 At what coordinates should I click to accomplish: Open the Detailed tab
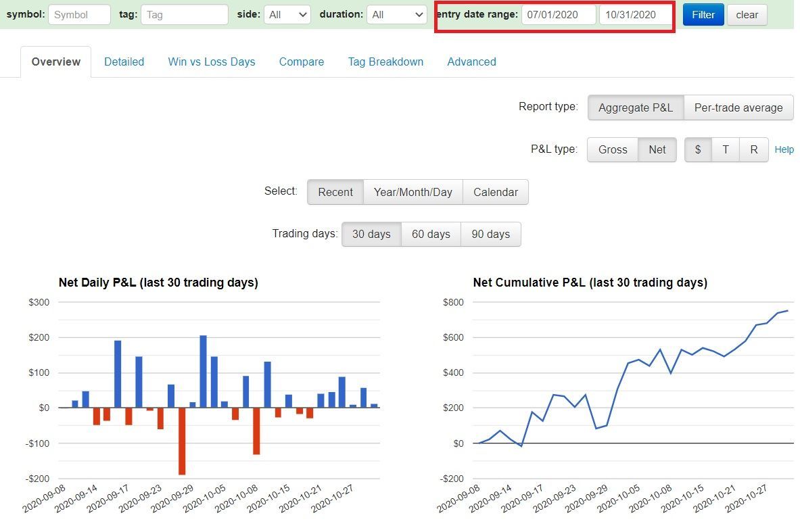tap(124, 62)
